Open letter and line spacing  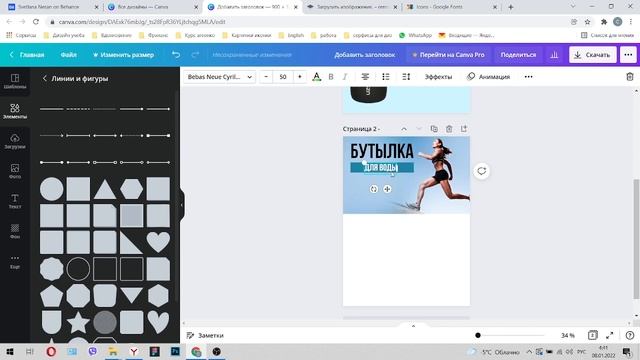coord(406,77)
